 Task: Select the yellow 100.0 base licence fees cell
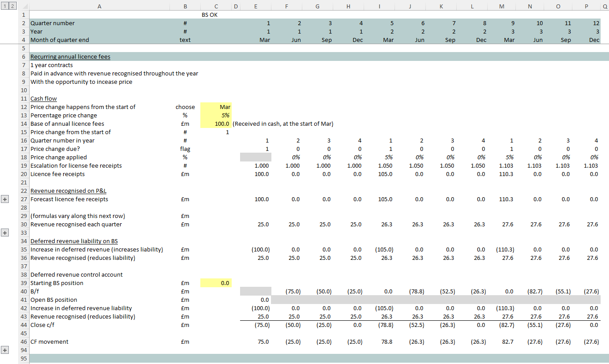coord(216,124)
